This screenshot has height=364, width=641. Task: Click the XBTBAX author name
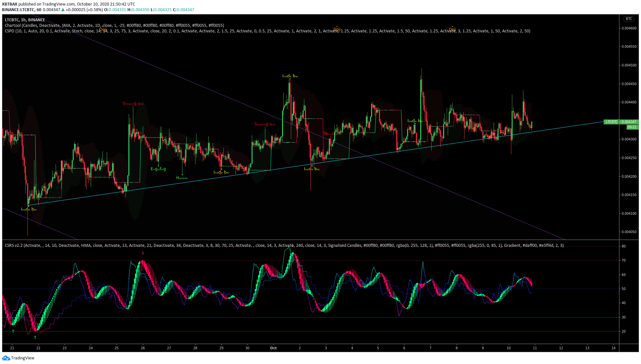point(9,4)
